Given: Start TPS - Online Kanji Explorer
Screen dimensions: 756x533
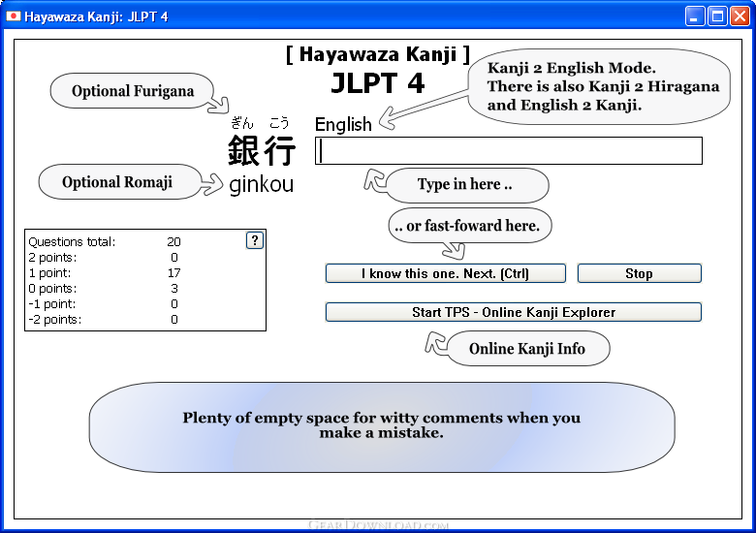Looking at the screenshot, I should pos(514,312).
